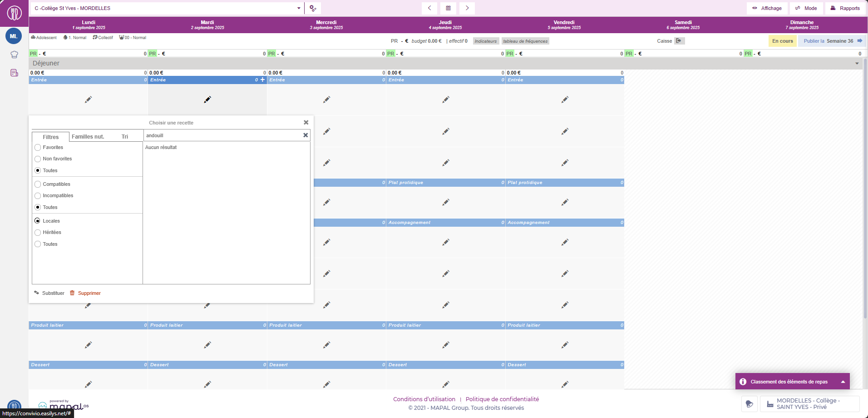The image size is (868, 418).
Task: Select the Favorites radio button
Action: [x=38, y=147]
